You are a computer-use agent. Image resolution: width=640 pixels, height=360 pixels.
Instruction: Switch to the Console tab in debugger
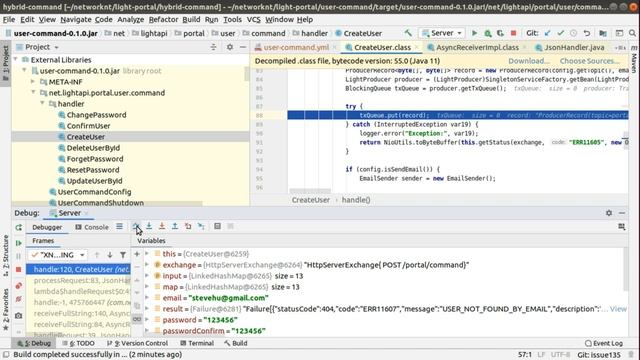[x=92, y=227]
